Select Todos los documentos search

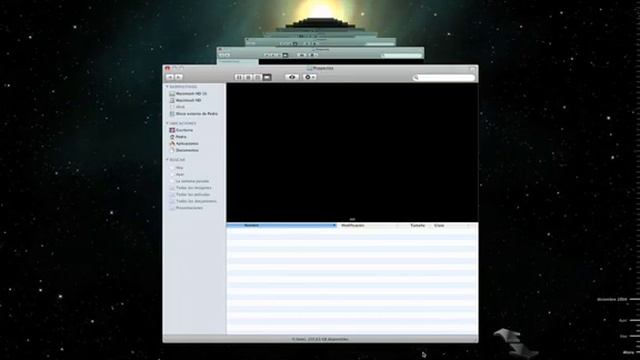click(x=193, y=201)
